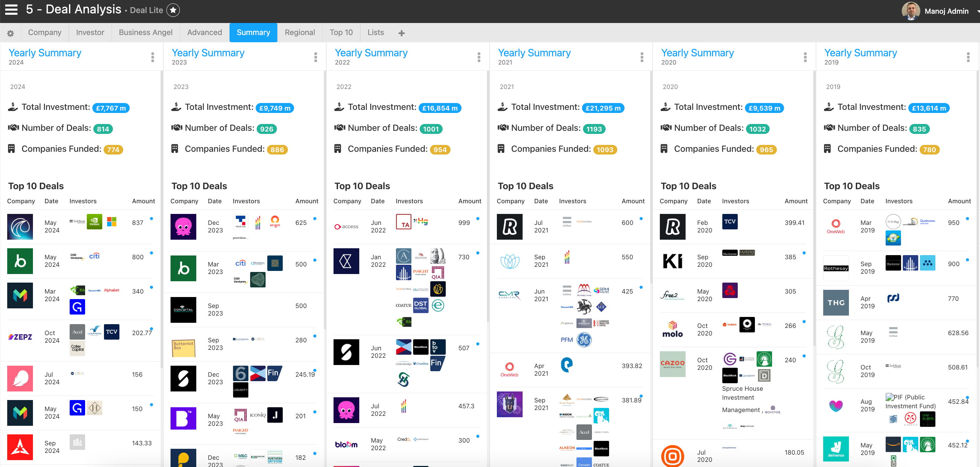Click the £21,295 m total investment badge
The height and width of the screenshot is (467, 980).
(x=603, y=108)
